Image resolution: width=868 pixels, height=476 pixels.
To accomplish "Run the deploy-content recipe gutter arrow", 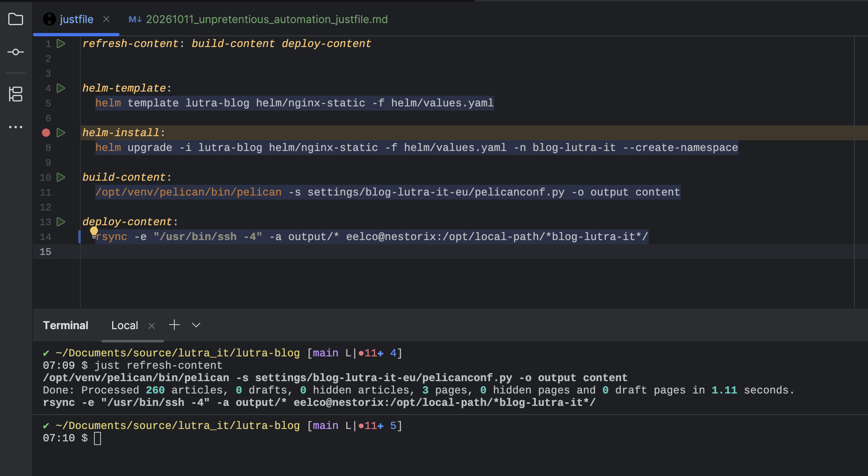I will coord(61,222).
